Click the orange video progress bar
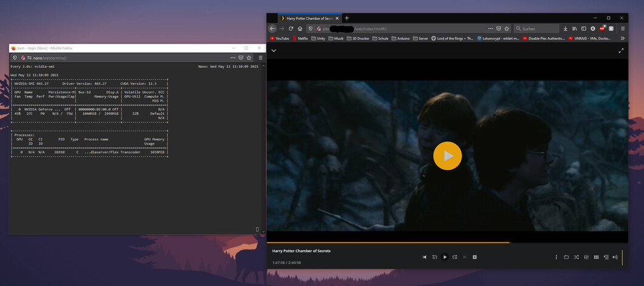Viewport: 644px width, 286px height. [388, 242]
